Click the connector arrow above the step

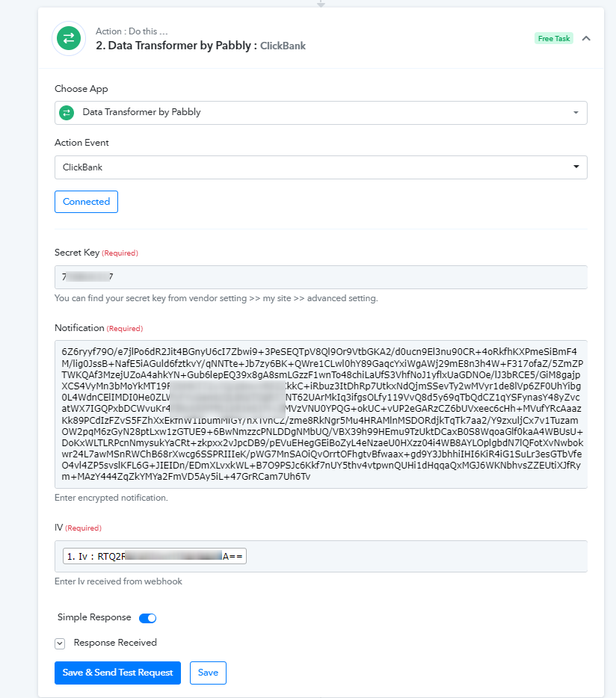coord(321,4)
